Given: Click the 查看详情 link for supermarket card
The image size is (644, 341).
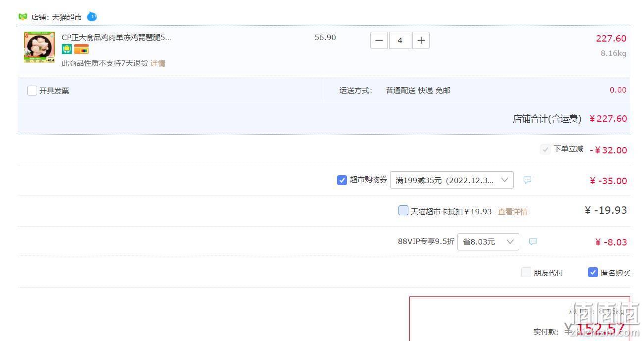Looking at the screenshot, I should point(513,212).
